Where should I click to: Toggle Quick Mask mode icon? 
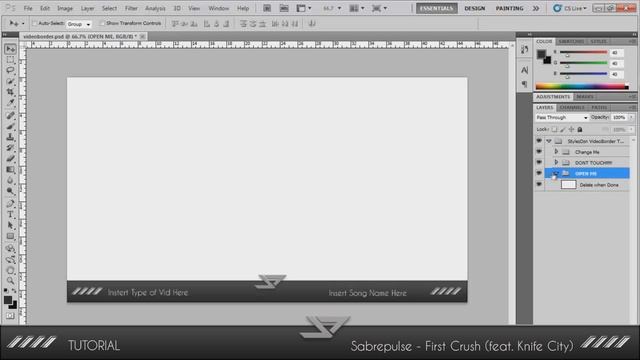pyautogui.click(x=10, y=316)
